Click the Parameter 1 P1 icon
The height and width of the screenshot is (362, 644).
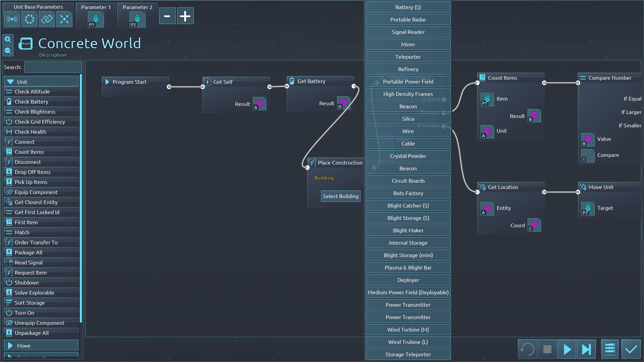[96, 19]
